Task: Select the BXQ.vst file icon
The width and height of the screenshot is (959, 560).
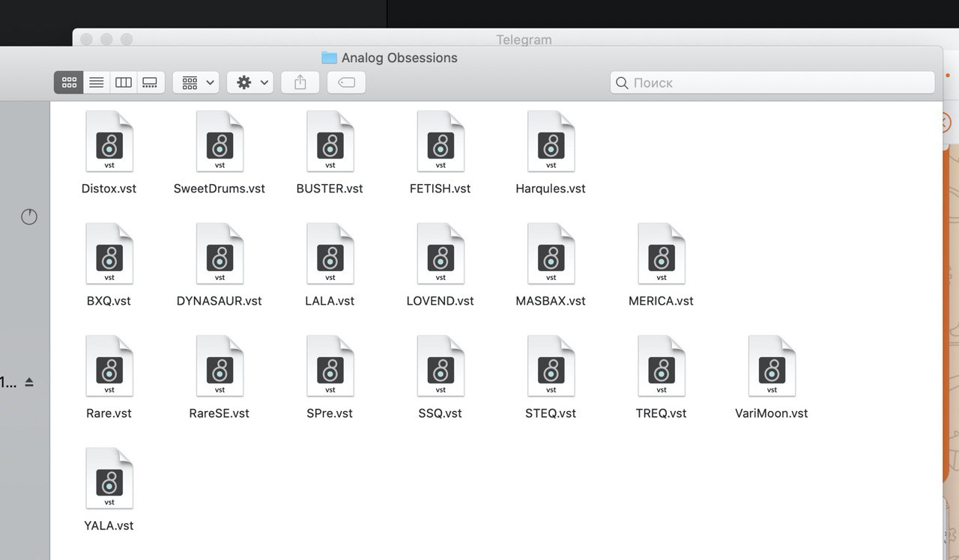Action: click(109, 254)
